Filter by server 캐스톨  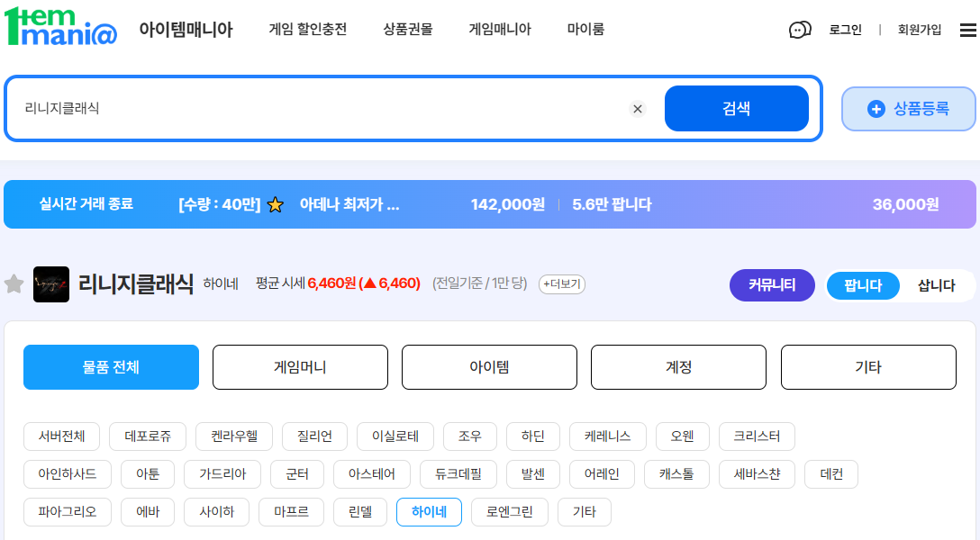(676, 474)
